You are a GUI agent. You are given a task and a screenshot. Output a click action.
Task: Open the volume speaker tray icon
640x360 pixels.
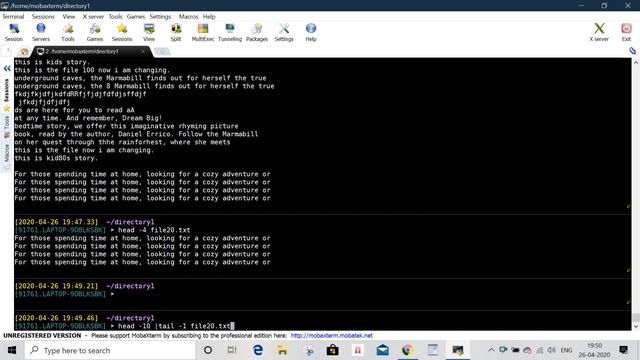coord(551,350)
